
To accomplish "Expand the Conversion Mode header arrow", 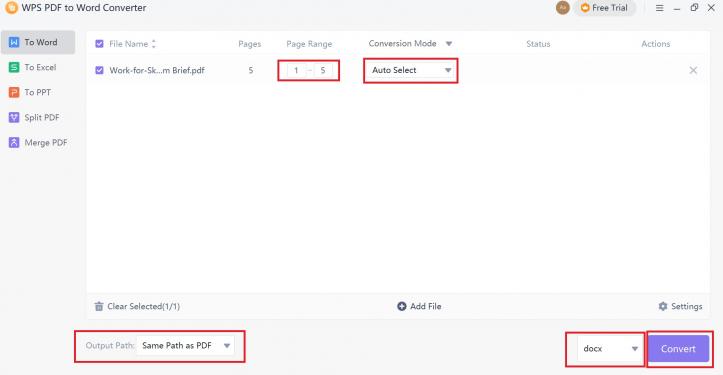I will point(449,44).
